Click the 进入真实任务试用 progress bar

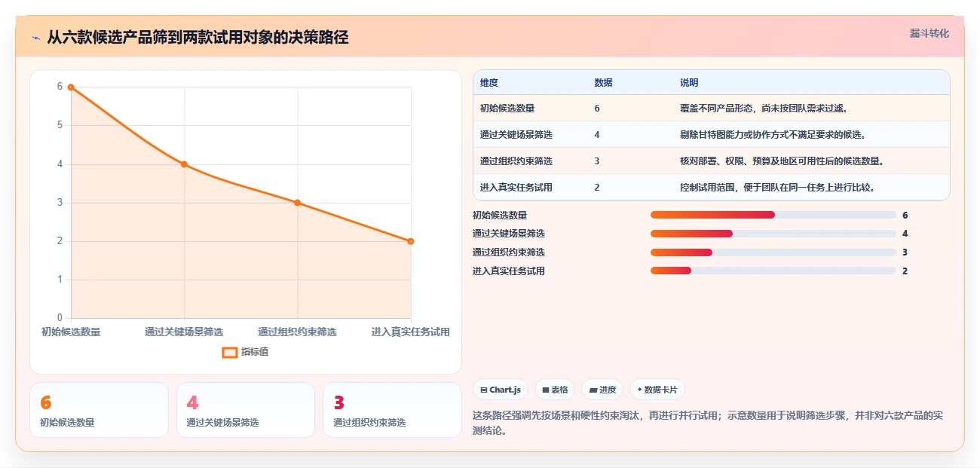773,271
